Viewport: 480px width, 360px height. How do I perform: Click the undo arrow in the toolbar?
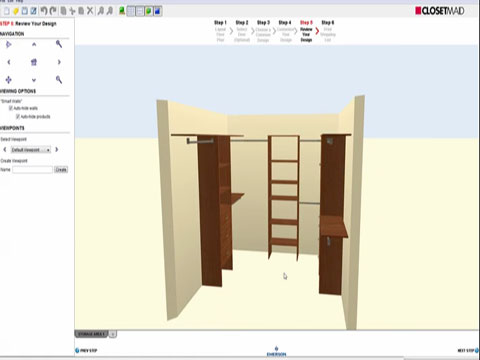[x=43, y=11]
